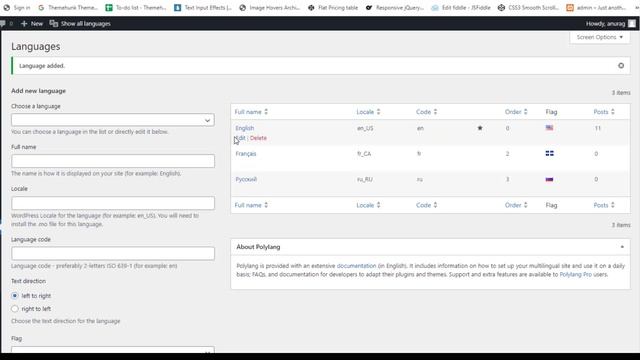640x360 pixels.
Task: Sort by Posts in table header
Action: coord(604,112)
